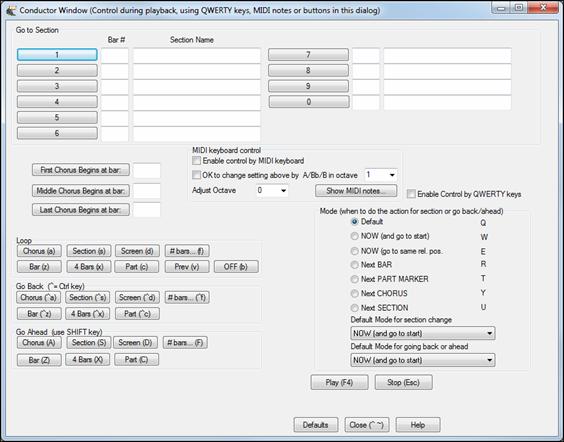Open the A/Bb/B octave dropdown
The width and height of the screenshot is (564, 442).
(x=381, y=175)
